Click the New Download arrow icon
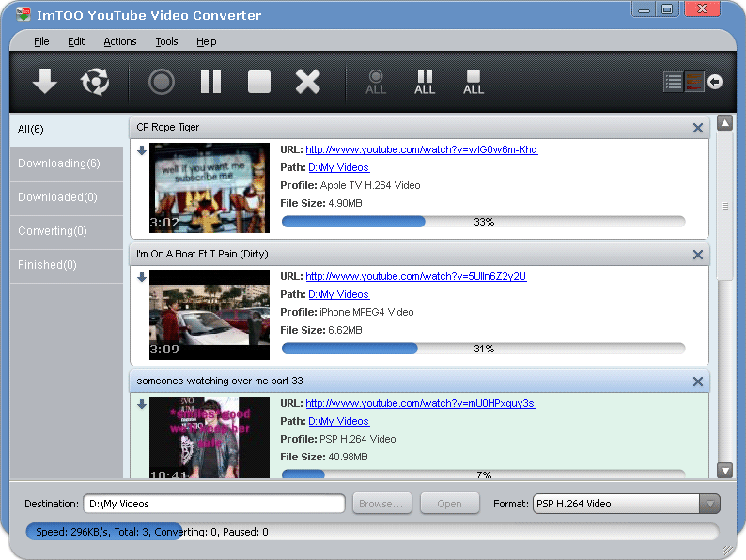 (45, 82)
